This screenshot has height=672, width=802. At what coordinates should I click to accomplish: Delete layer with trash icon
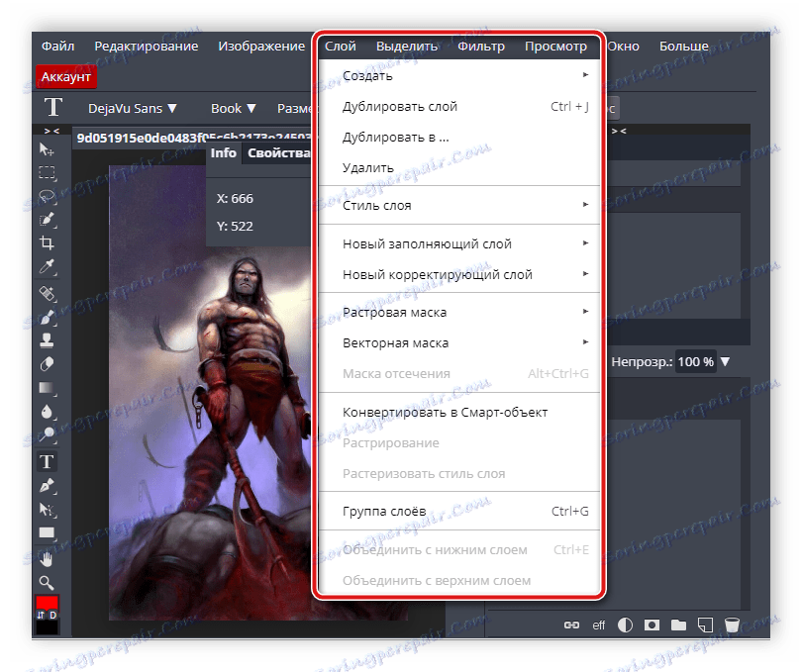click(x=732, y=624)
